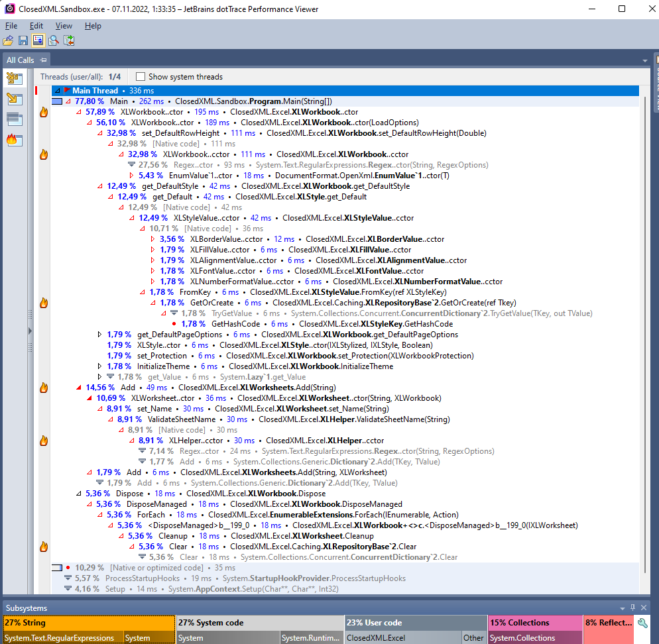Click the inspect magnifier toolbar icon

[x=54, y=40]
